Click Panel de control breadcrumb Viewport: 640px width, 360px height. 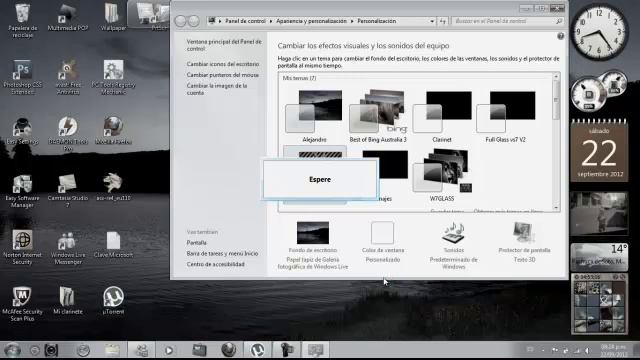point(245,21)
